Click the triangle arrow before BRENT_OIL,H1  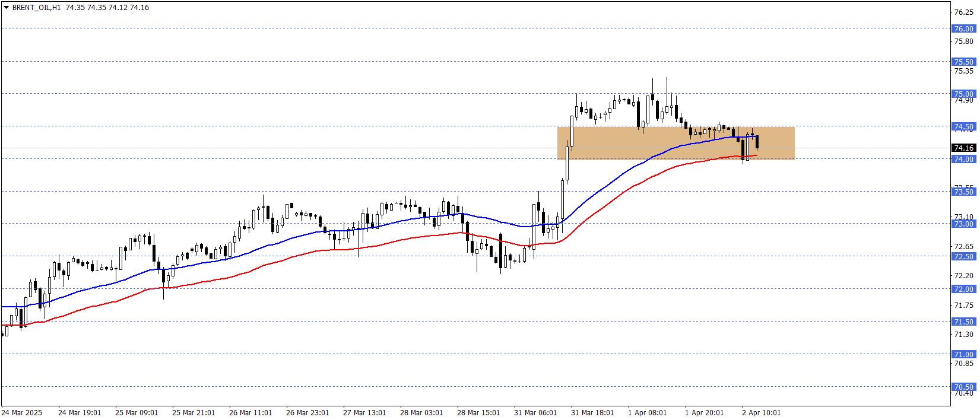click(6, 8)
